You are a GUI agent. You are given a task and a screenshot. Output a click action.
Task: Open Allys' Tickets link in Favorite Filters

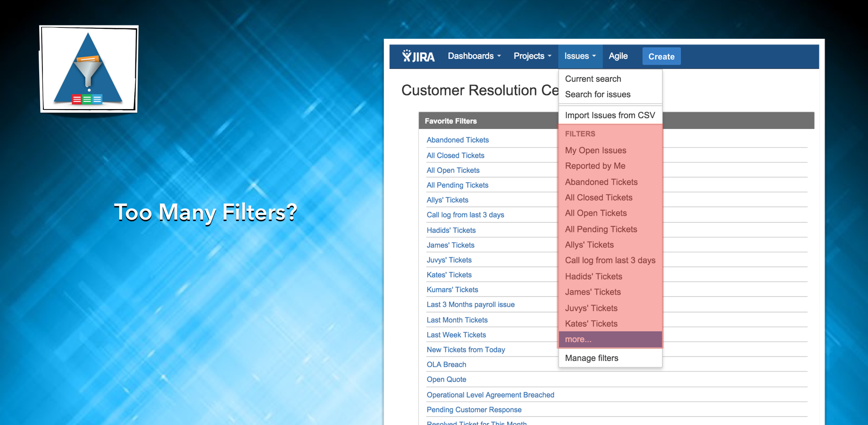pyautogui.click(x=447, y=200)
